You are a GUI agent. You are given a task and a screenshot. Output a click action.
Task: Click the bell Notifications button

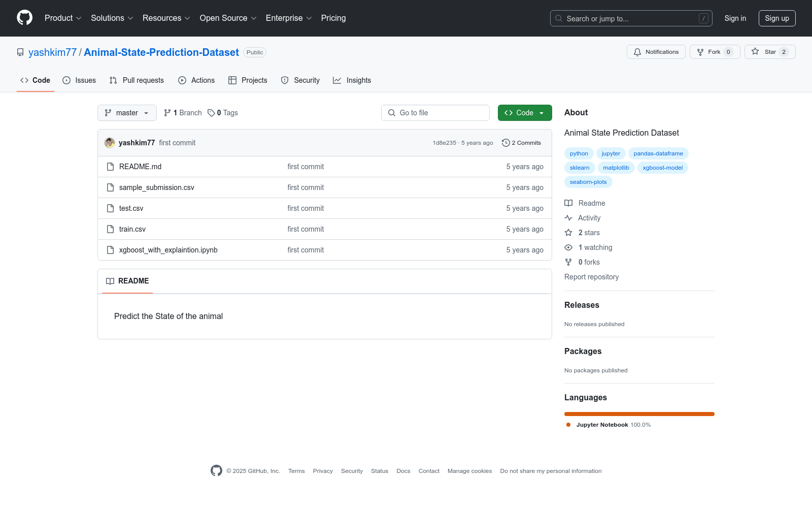656,52
